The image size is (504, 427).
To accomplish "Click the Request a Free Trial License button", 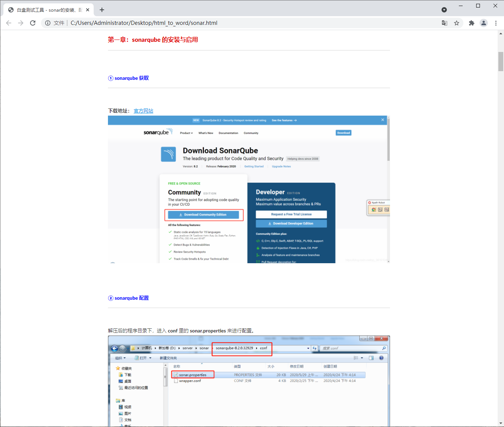I will point(291,214).
